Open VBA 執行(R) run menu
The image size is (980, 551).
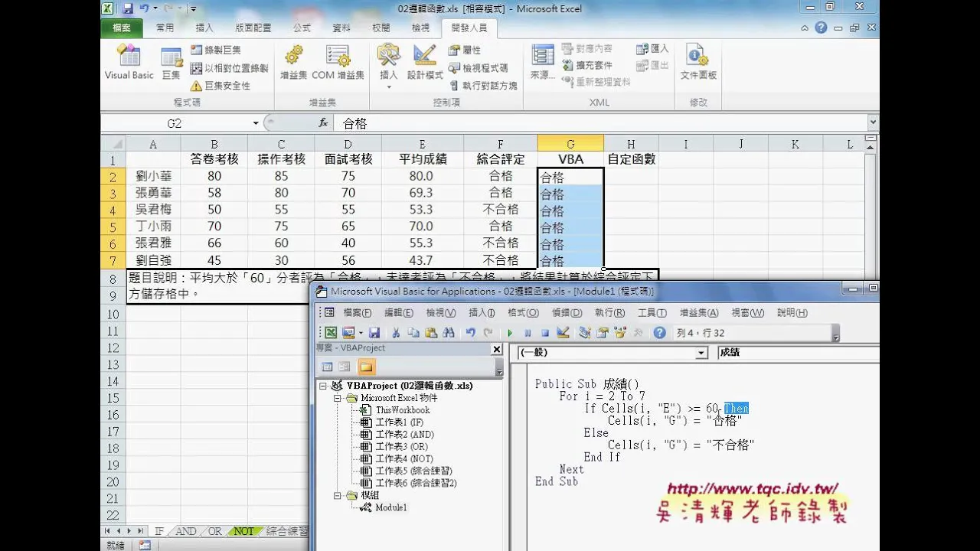[609, 313]
